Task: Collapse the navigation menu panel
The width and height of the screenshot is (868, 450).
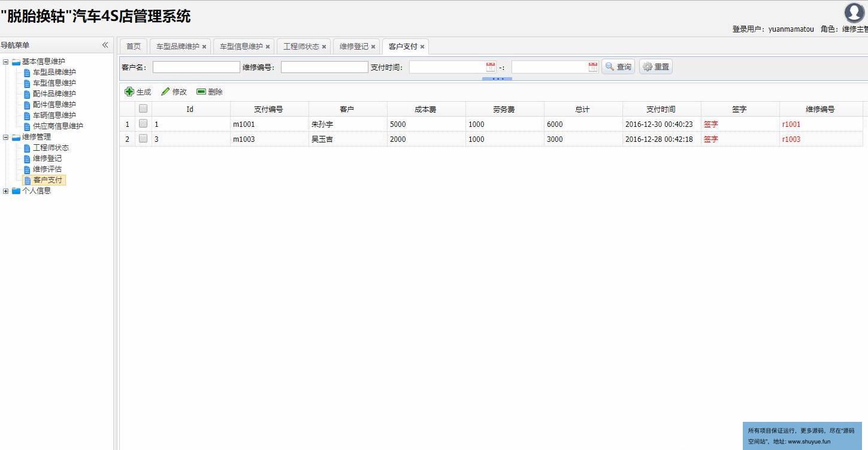Action: (x=105, y=45)
